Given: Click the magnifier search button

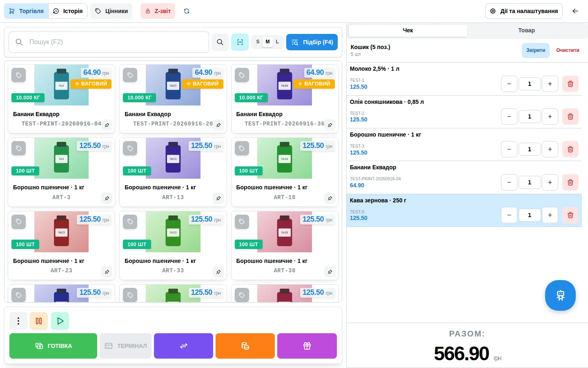Looking at the screenshot, I should point(220,42).
